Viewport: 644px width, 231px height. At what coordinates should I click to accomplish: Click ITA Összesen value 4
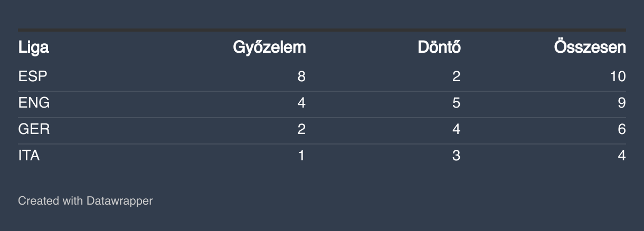tap(622, 156)
